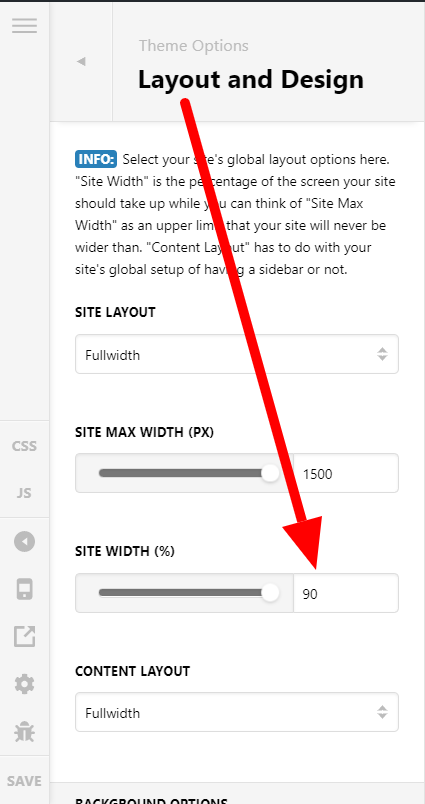
Task: Open the external link preview icon
Action: (25, 636)
